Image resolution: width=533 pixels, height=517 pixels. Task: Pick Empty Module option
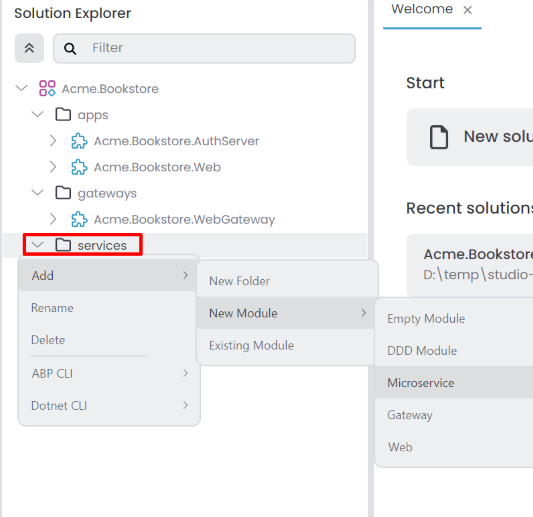pyautogui.click(x=454, y=318)
